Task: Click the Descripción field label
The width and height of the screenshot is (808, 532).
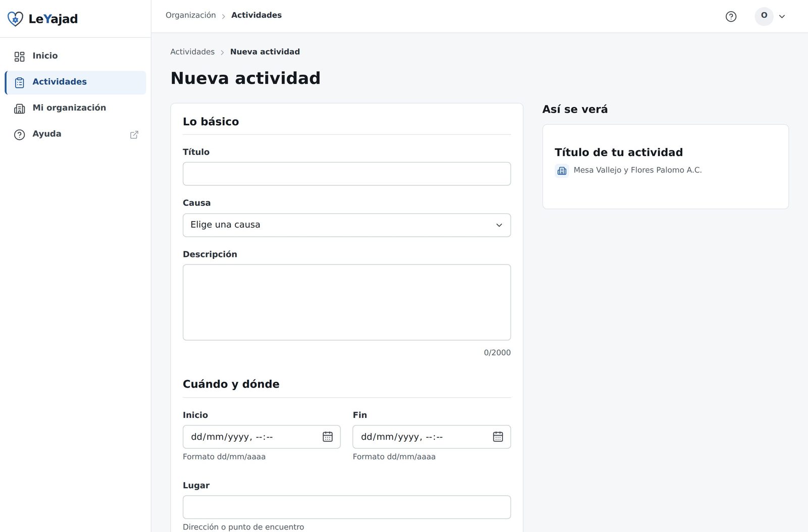Action: (x=210, y=254)
